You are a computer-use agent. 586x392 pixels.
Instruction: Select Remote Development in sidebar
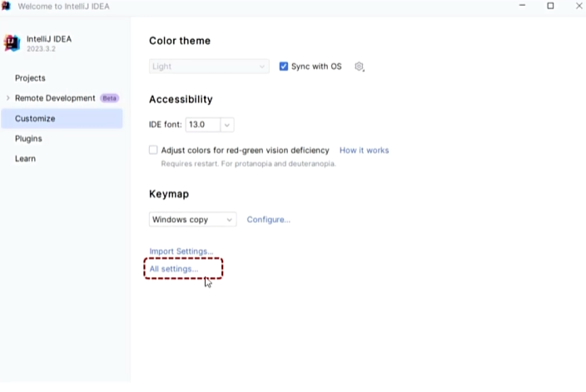pos(55,98)
